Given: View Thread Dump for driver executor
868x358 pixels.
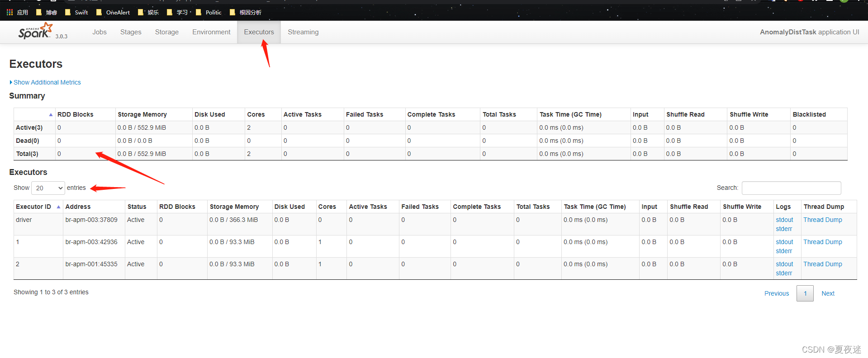Looking at the screenshot, I should (823, 220).
